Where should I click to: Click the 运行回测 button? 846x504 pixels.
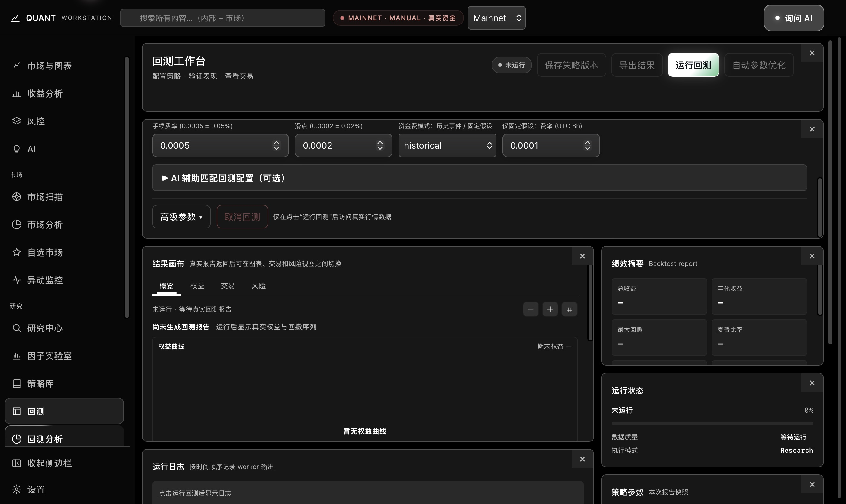pyautogui.click(x=693, y=65)
